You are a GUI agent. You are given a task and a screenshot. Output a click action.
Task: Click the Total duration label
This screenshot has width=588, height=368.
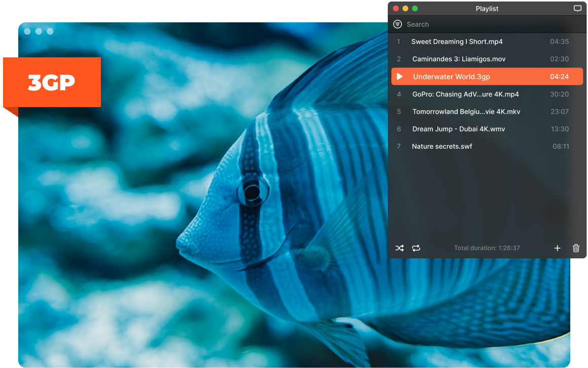tap(487, 248)
